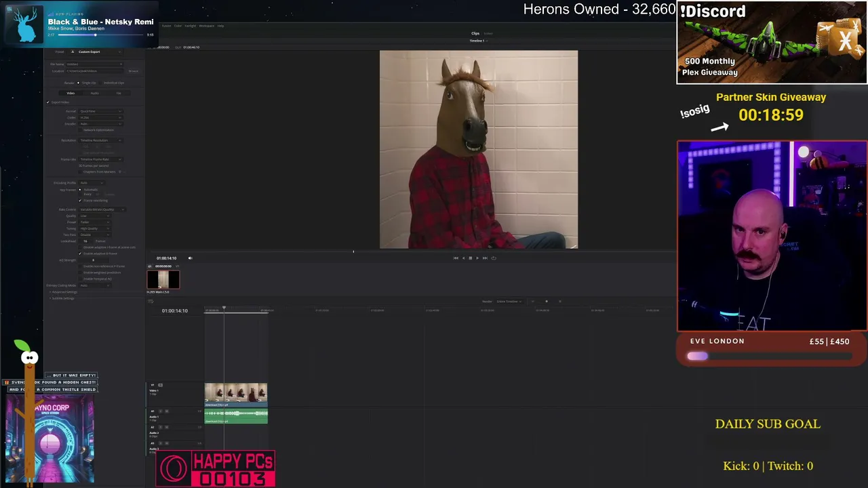
Task: Click the Lookahead frames value field
Action: (86, 241)
